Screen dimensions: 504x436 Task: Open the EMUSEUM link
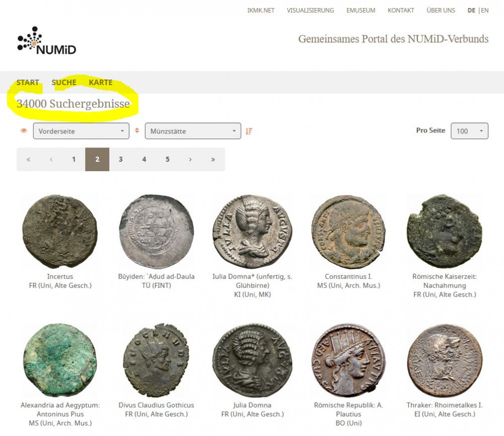(360, 10)
